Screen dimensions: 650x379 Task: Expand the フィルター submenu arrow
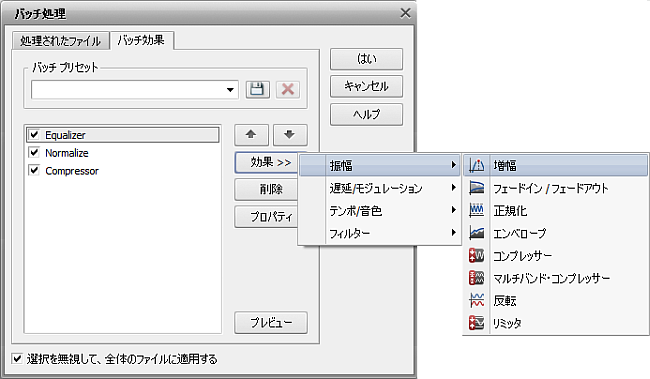click(x=454, y=232)
